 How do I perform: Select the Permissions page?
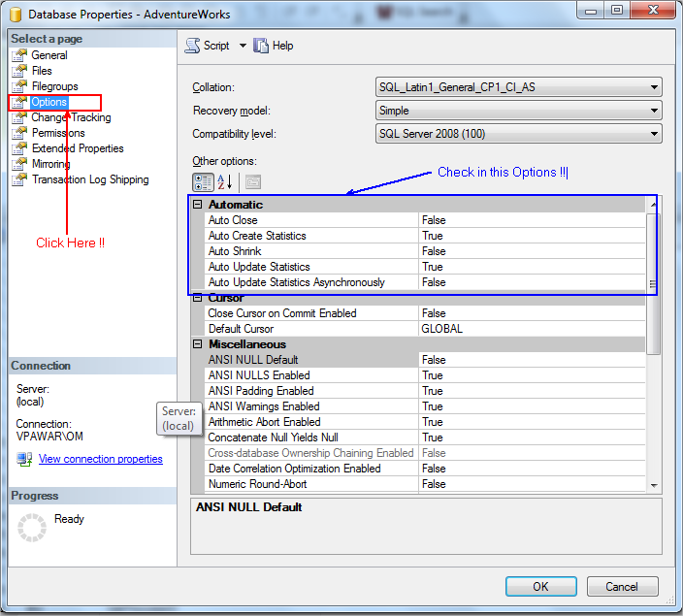[x=58, y=133]
